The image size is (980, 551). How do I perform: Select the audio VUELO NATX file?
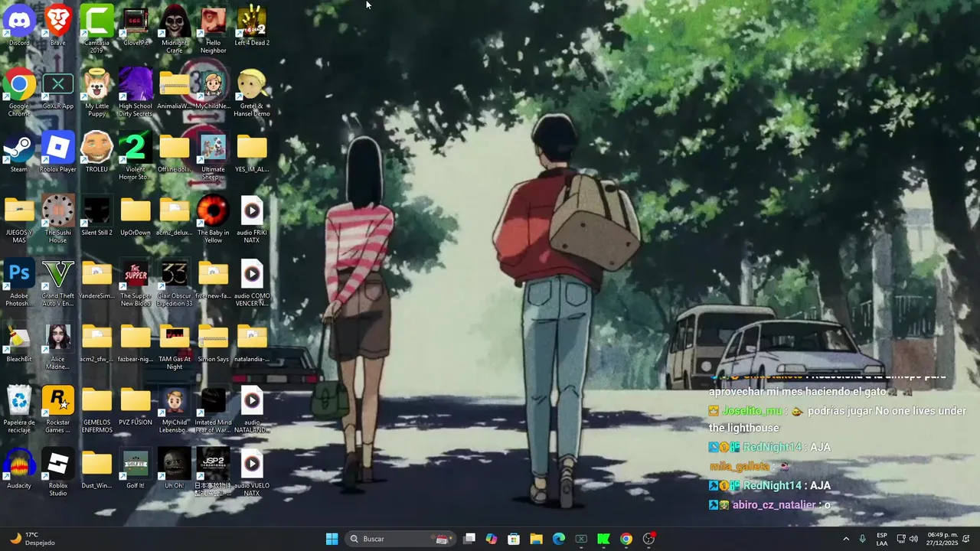click(x=252, y=472)
